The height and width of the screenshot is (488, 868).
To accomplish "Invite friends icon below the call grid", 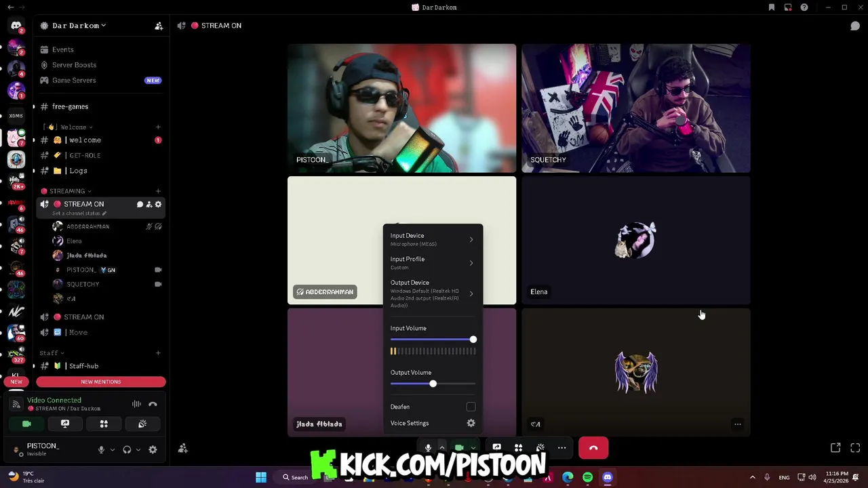I will pos(183,448).
